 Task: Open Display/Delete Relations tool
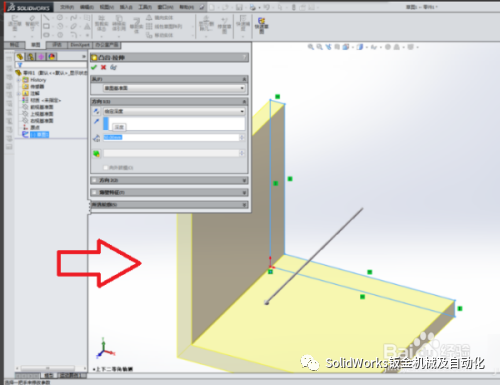click(206, 24)
